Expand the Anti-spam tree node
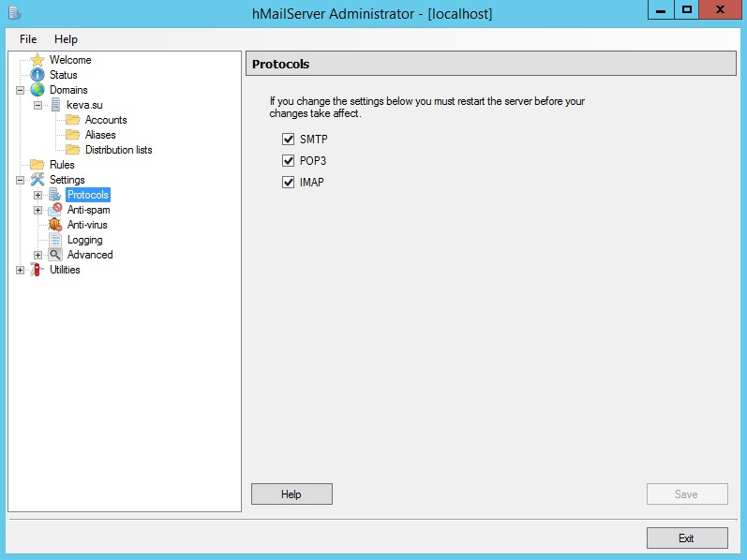This screenshot has height=560, width=747. tap(37, 210)
